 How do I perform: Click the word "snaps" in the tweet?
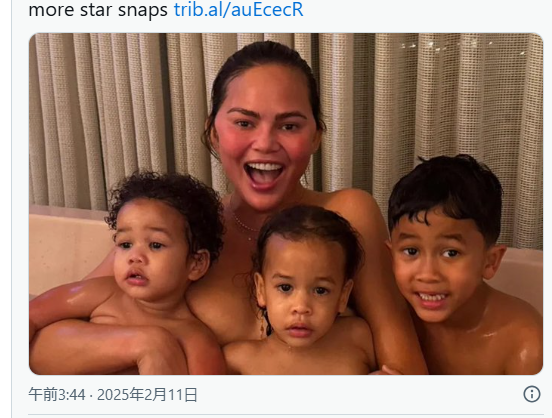(x=143, y=10)
